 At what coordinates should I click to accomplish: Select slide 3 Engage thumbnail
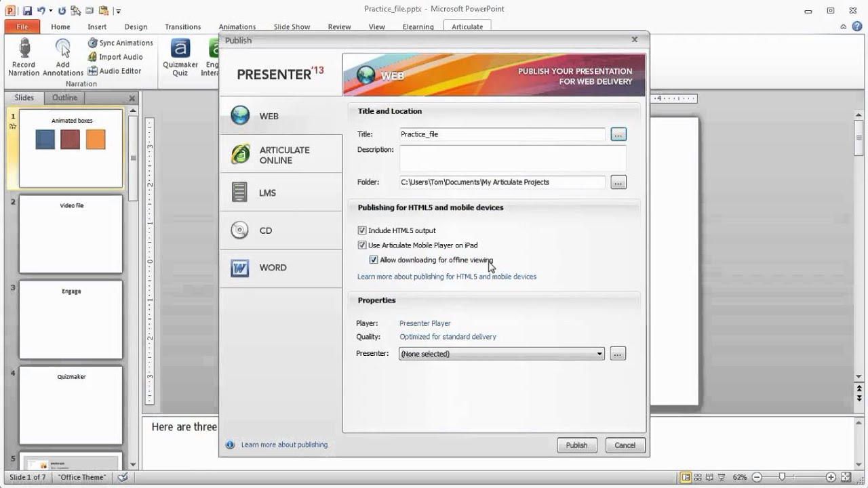(x=71, y=320)
